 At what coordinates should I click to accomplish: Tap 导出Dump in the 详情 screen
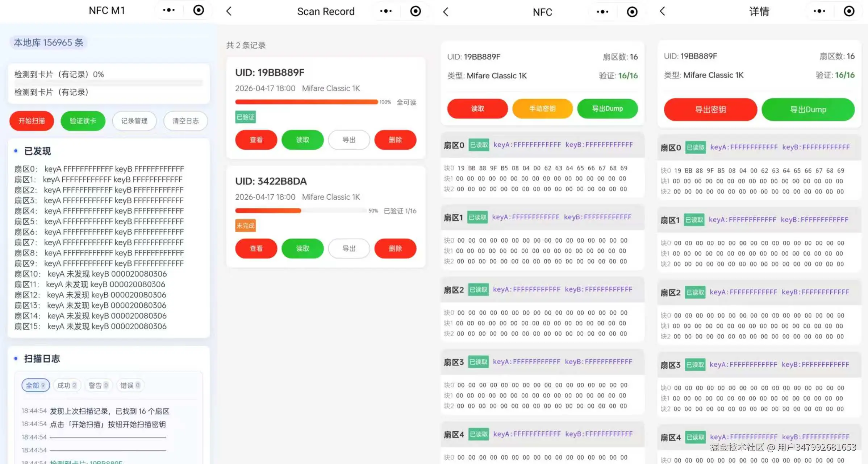click(x=808, y=109)
